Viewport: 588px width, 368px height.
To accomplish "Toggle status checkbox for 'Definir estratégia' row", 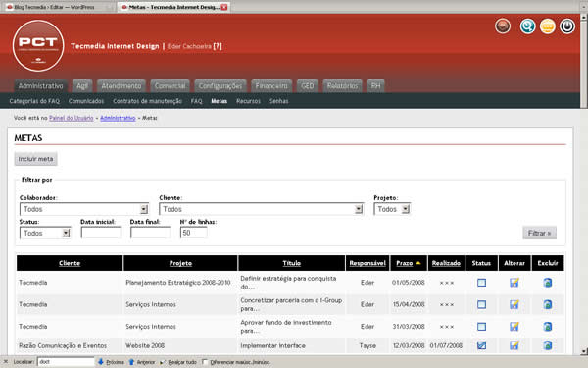I will click(481, 283).
